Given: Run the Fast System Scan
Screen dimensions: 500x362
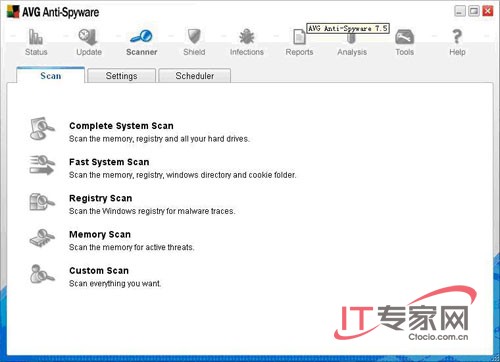Looking at the screenshot, I should click(x=109, y=162).
